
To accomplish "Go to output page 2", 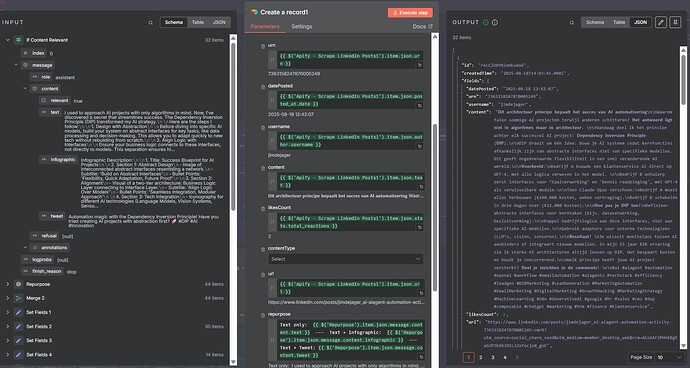I will pyautogui.click(x=481, y=357).
